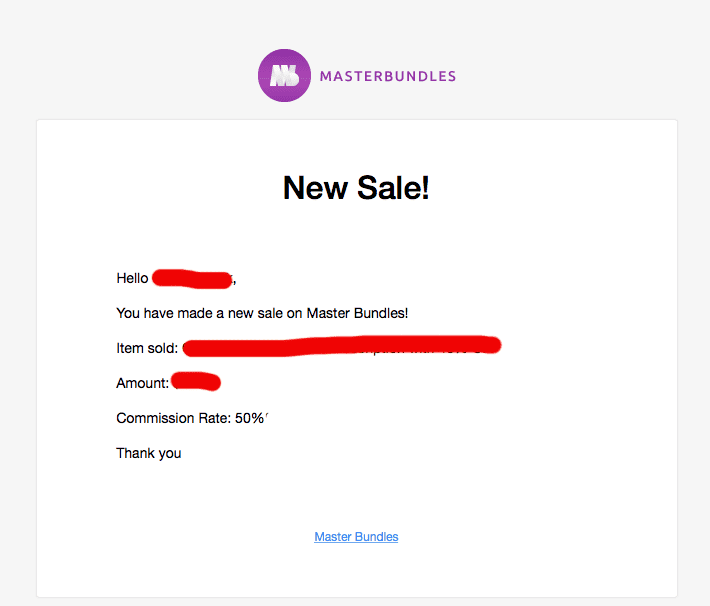Click the Thank you text
This screenshot has width=710, height=606.
tap(149, 453)
